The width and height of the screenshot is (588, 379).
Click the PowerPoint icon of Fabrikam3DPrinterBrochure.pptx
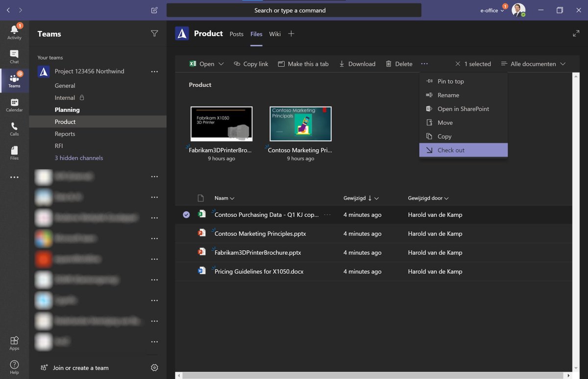point(201,252)
